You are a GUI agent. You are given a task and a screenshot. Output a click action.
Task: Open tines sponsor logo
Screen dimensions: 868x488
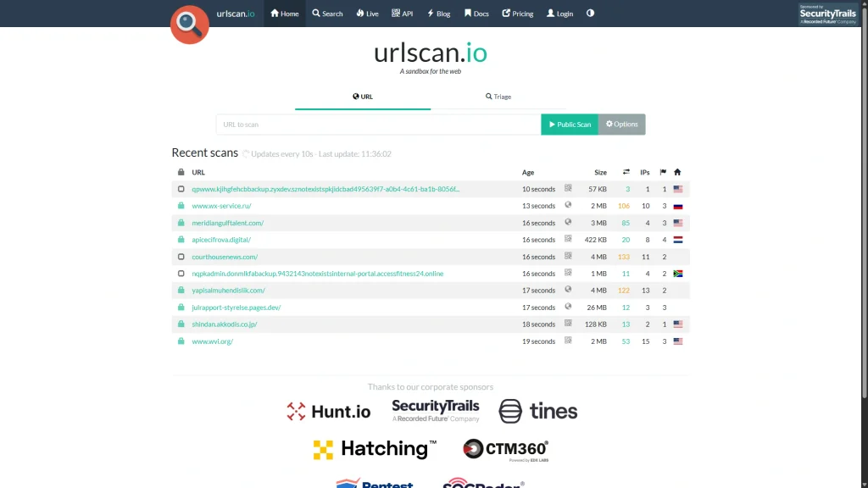538,411
